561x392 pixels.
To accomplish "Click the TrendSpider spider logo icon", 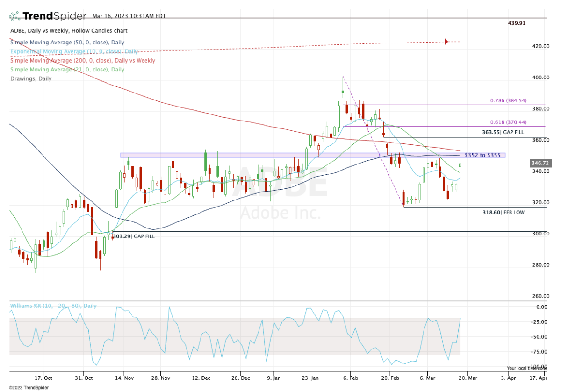I will click(15, 16).
